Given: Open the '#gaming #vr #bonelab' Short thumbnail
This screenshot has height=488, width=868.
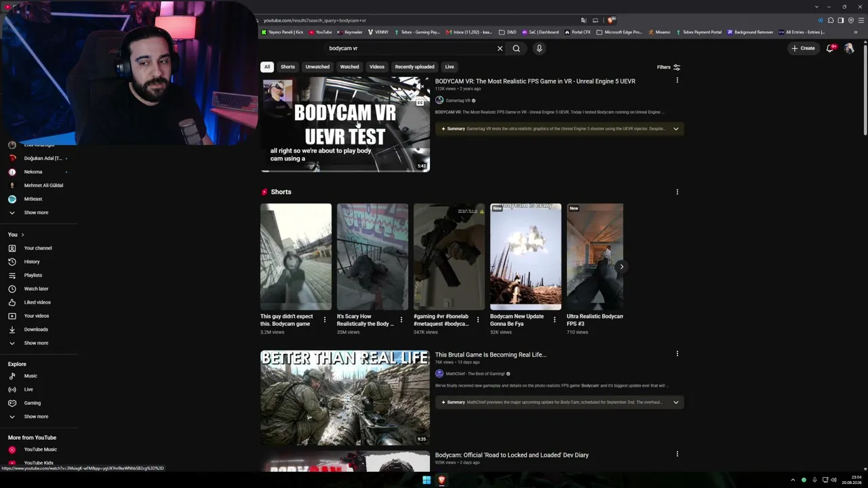Looking at the screenshot, I should [449, 257].
